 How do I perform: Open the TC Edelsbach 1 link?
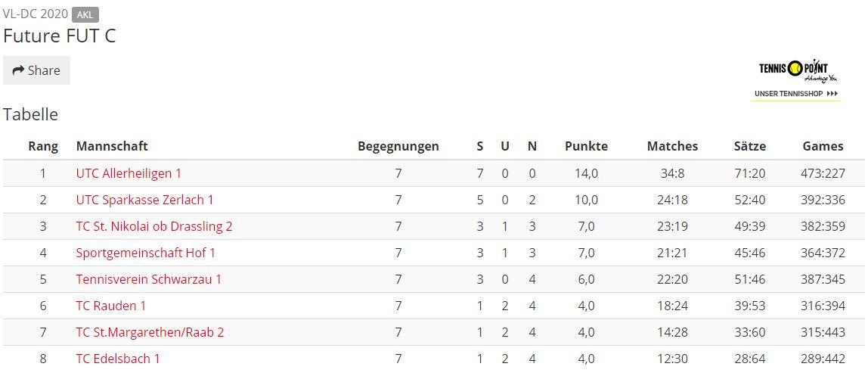[x=118, y=359]
